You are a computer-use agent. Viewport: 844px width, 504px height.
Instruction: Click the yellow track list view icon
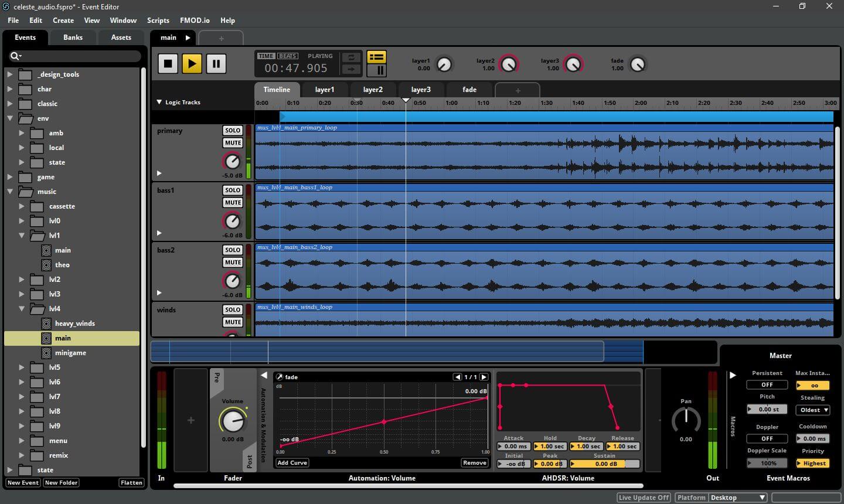[376, 57]
